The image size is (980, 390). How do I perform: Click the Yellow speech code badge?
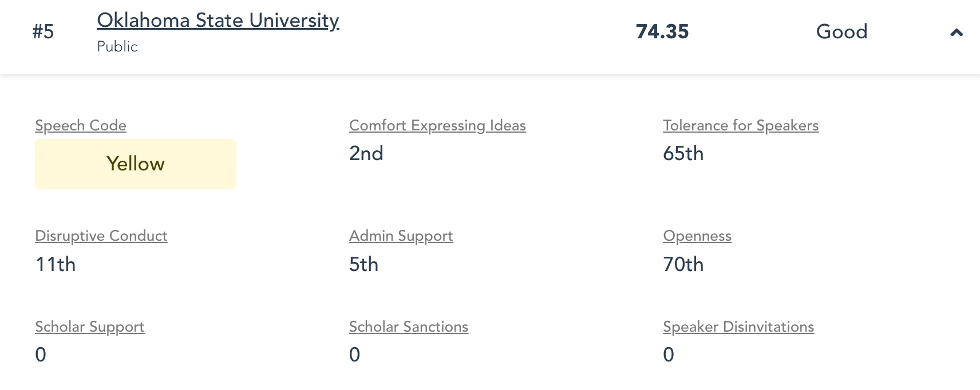(x=136, y=164)
